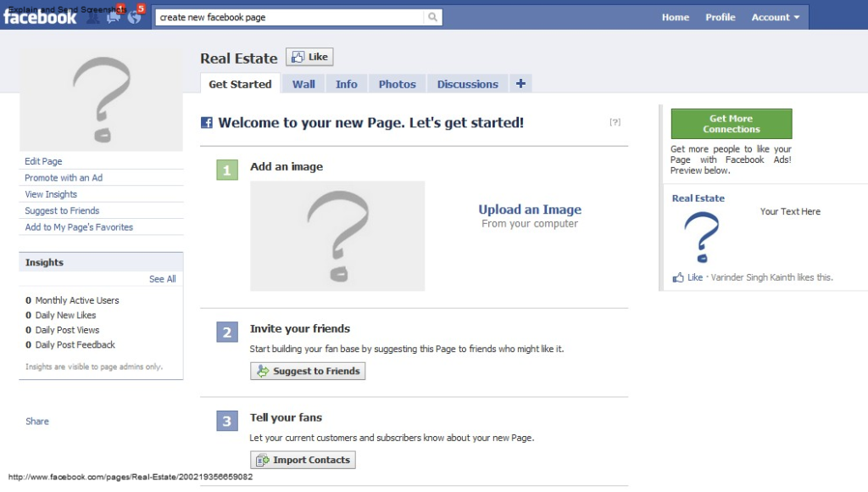The height and width of the screenshot is (492, 868).
Task: Click 'Tell your fans' heading
Action: point(286,417)
